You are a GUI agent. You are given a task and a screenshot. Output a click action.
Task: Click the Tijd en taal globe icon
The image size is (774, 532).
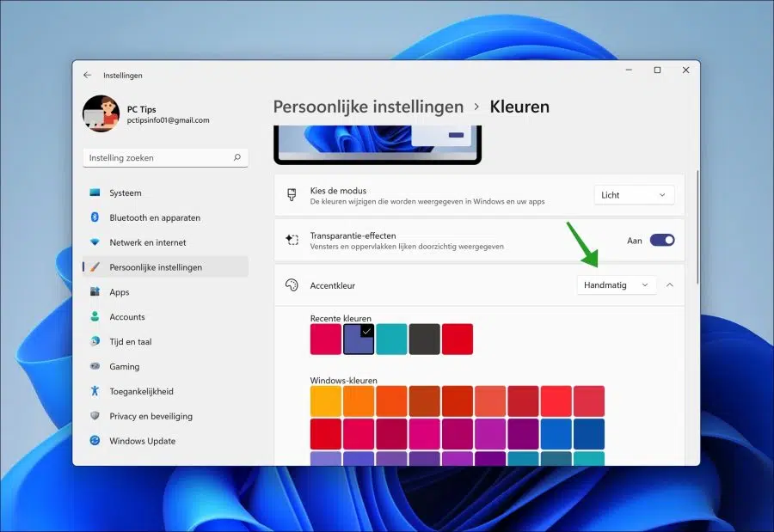coord(95,341)
